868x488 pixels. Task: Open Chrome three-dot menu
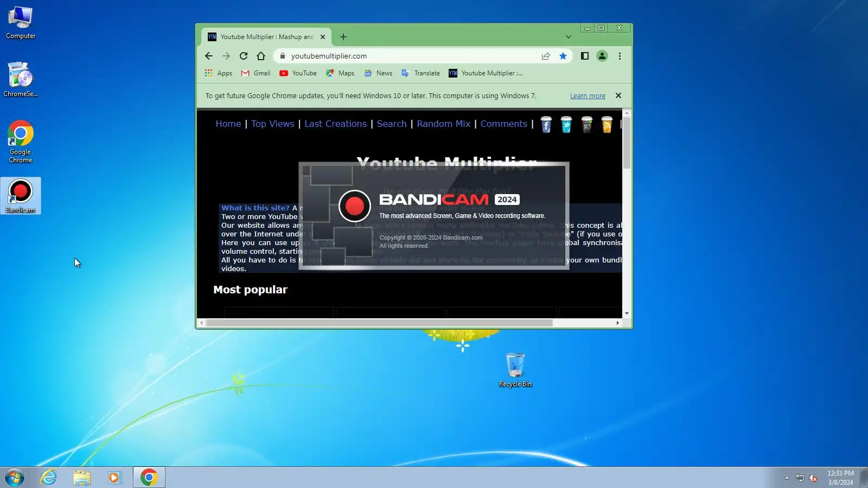pos(620,56)
